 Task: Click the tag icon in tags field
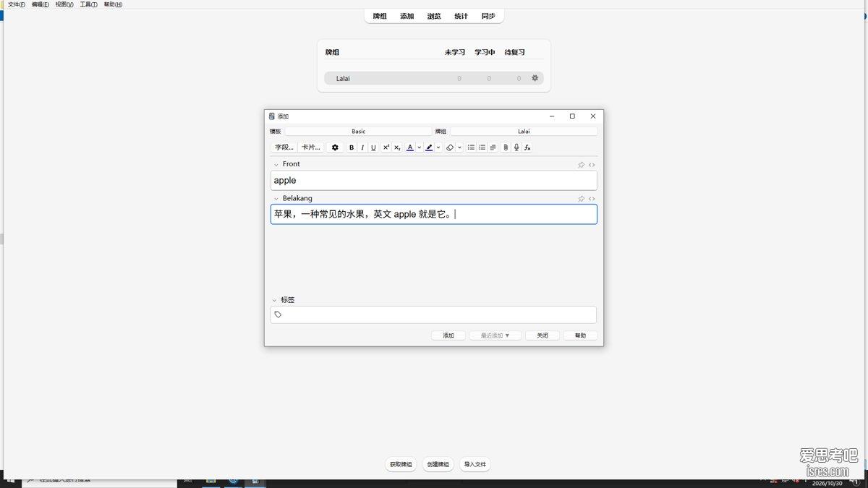pos(278,314)
